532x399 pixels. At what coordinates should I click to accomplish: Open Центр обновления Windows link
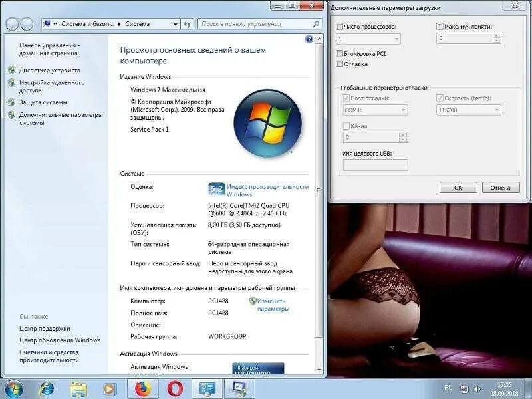[60, 340]
